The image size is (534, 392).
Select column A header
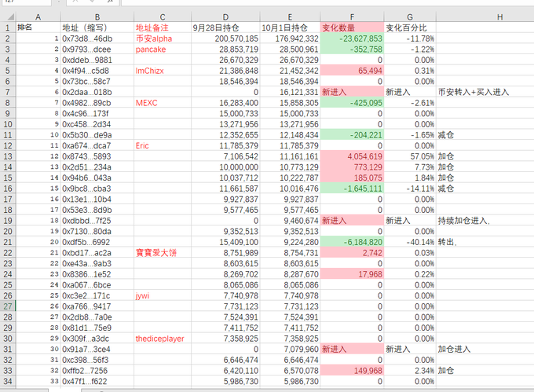coord(38,16)
